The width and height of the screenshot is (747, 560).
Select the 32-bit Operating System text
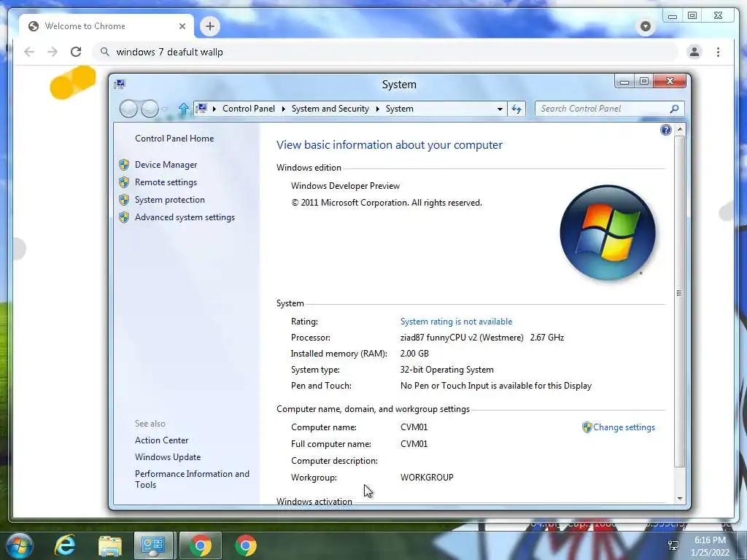(447, 370)
